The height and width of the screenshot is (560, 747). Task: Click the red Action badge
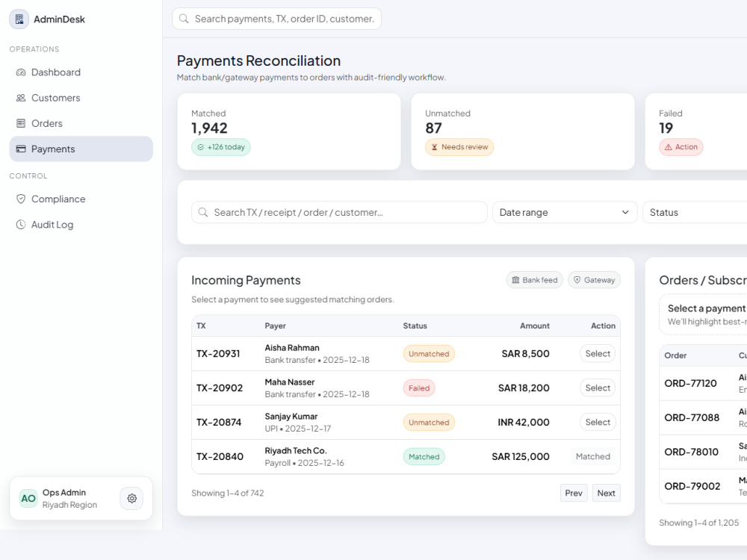pyautogui.click(x=681, y=147)
